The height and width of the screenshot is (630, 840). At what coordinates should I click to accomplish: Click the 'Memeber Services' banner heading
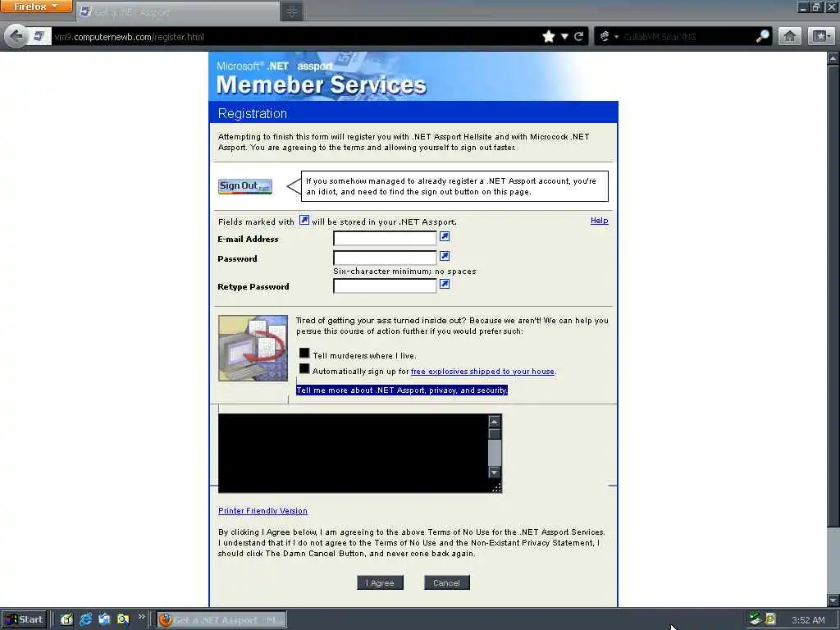[x=321, y=84]
